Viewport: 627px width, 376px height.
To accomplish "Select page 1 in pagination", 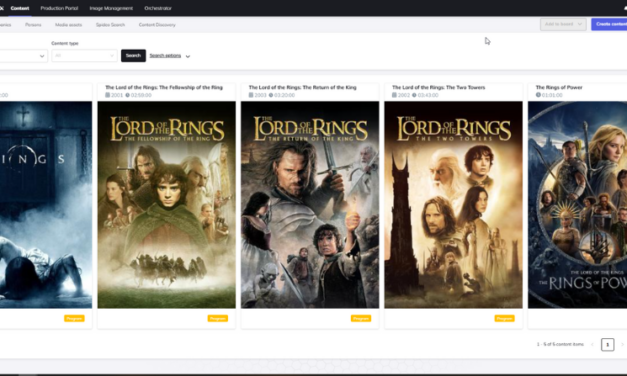I will click(607, 344).
